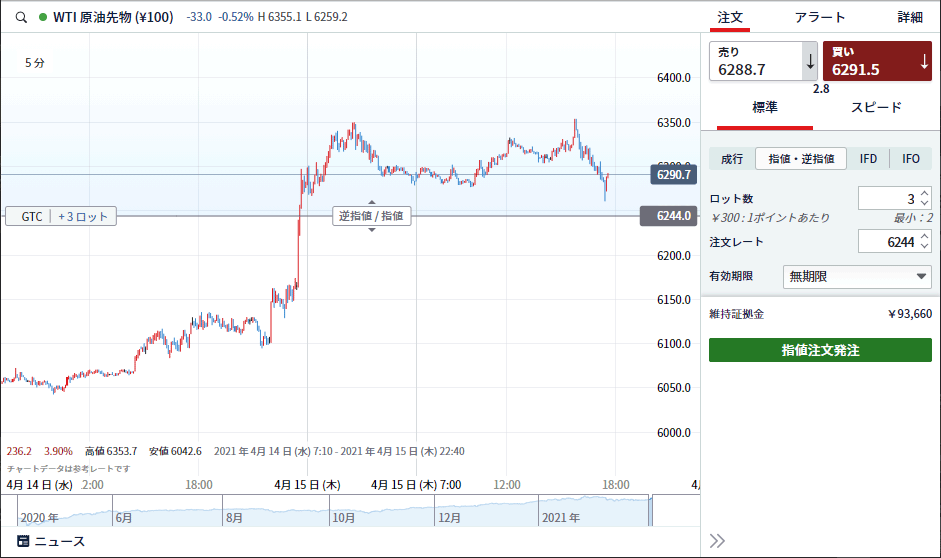The height and width of the screenshot is (558, 941).
Task: Click the 6290.7 current price tag
Action: point(673,175)
